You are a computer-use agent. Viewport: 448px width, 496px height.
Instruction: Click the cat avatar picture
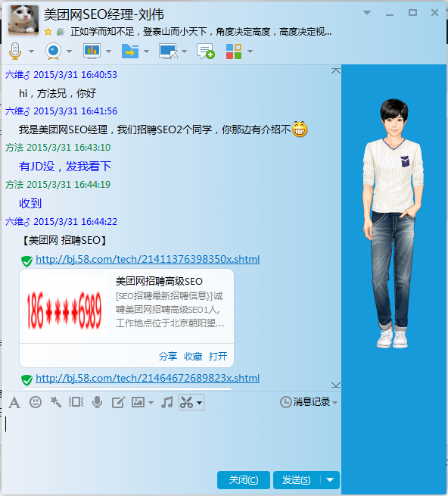pos(23,20)
